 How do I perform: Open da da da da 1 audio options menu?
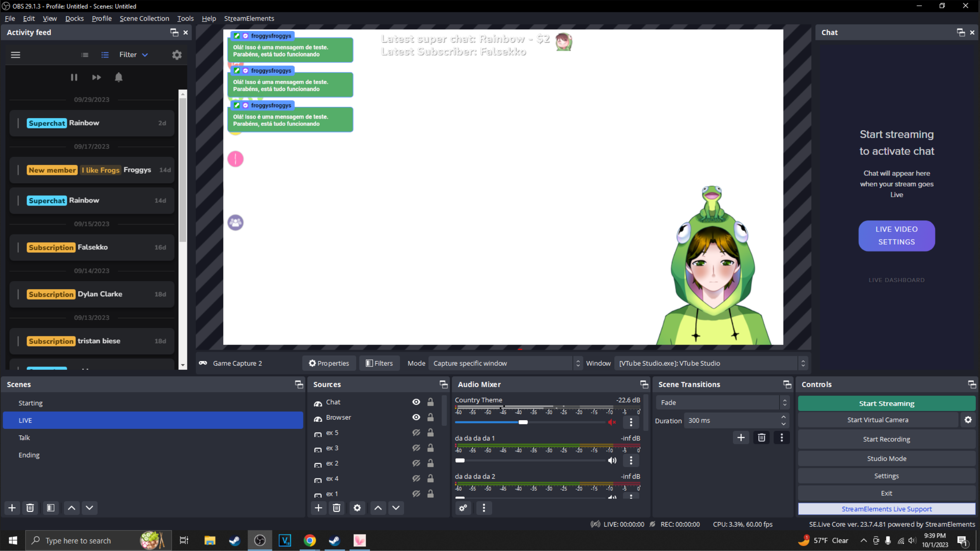point(631,460)
